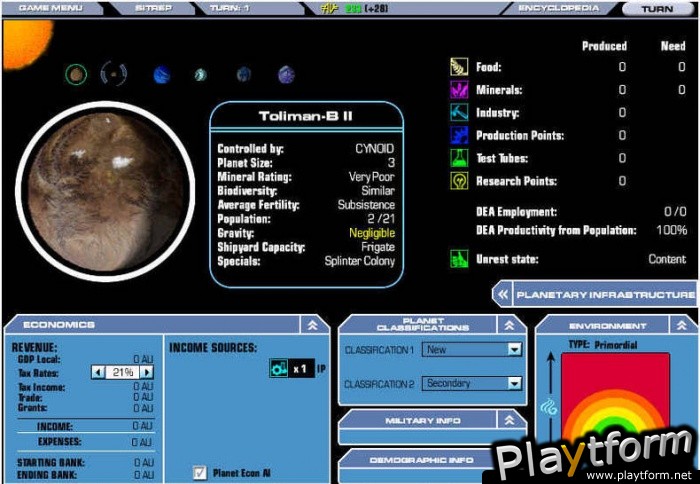Select the bright blue third planet
This screenshot has height=484, width=700.
tap(162, 75)
